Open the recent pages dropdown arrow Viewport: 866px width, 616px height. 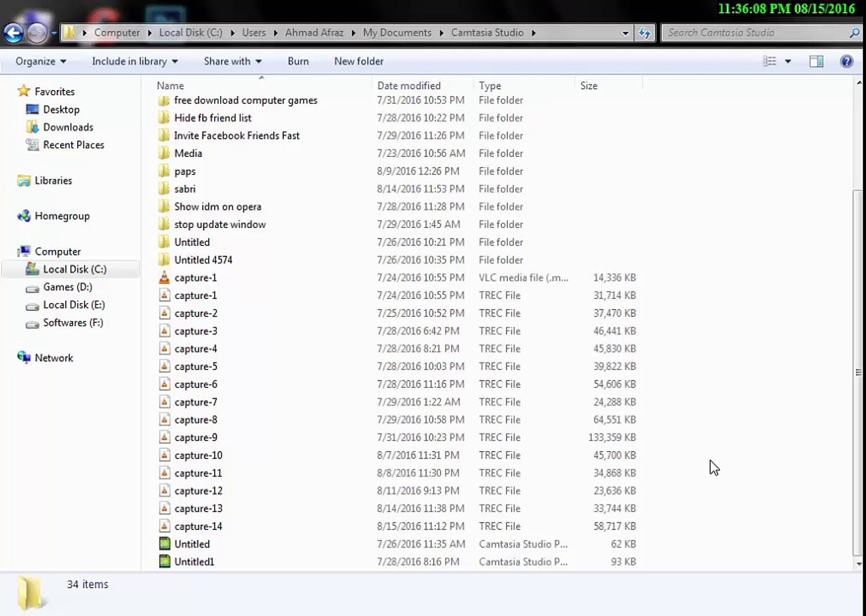coord(54,33)
